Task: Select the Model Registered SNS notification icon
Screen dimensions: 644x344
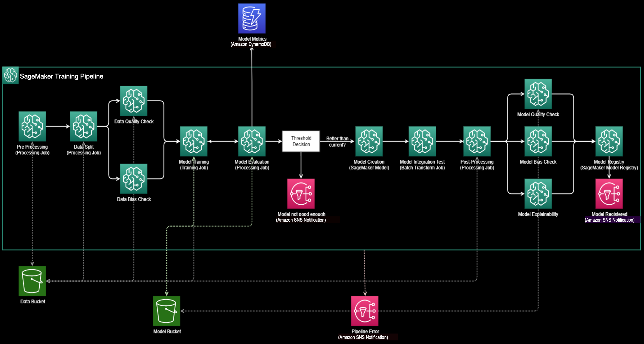Action: 609,194
